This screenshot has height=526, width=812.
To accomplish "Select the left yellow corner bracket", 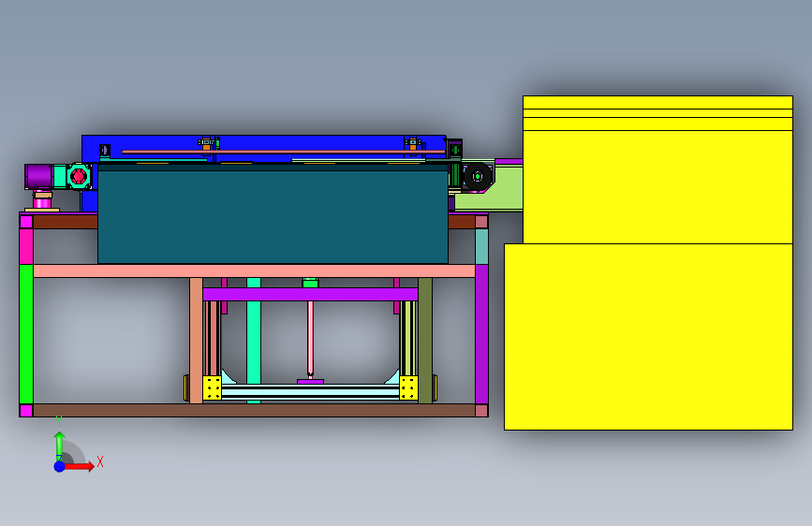I will 212,387.
